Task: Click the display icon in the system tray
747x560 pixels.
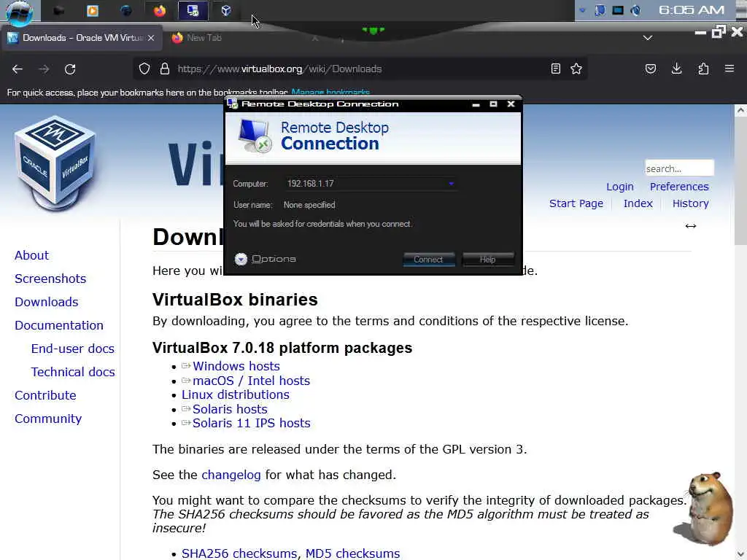Action: pos(617,10)
